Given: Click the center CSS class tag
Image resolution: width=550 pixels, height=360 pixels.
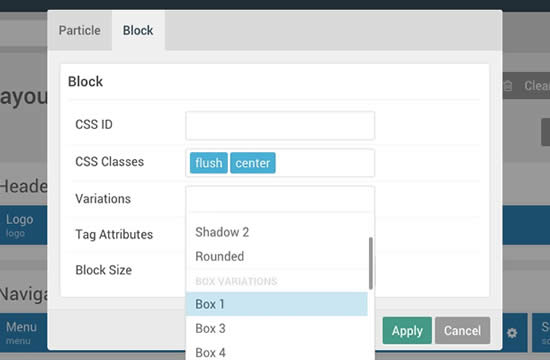Looking at the screenshot, I should [x=253, y=163].
